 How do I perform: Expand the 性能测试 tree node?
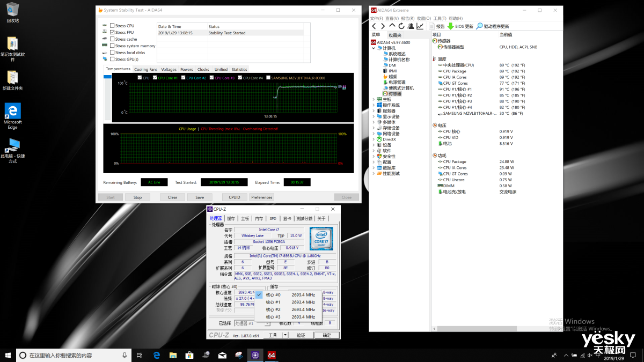click(374, 174)
